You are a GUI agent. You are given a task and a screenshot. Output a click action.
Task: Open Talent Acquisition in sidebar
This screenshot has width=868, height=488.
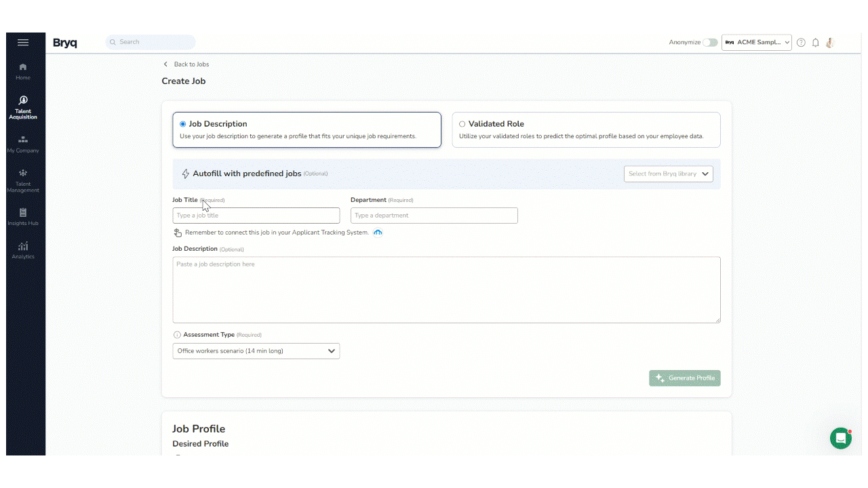pos(23,107)
